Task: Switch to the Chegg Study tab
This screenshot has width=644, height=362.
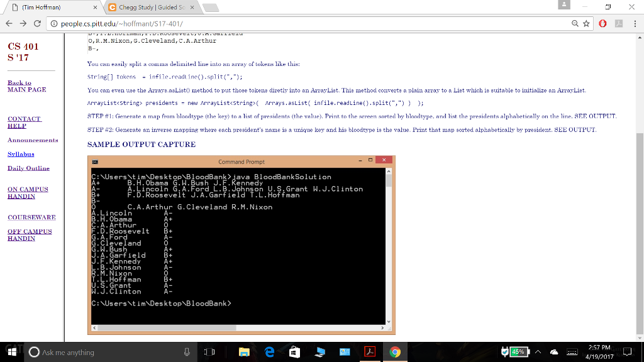Action: (149, 8)
